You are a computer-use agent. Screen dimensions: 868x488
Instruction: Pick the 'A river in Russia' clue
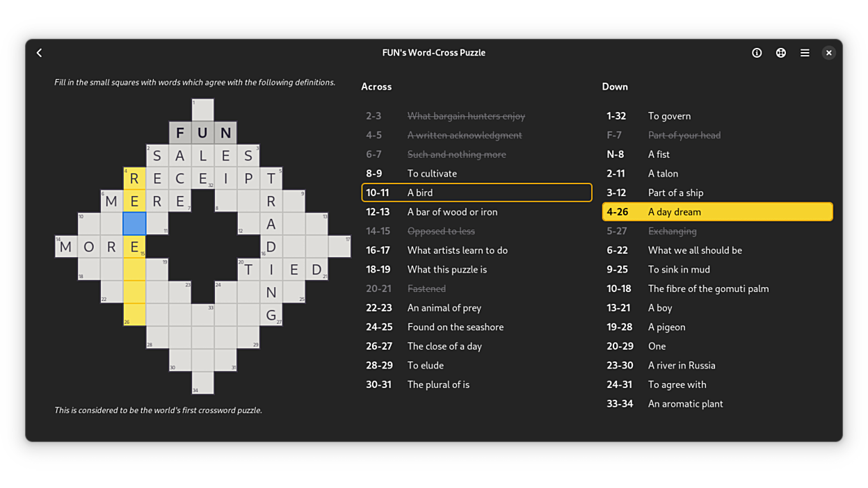point(717,366)
